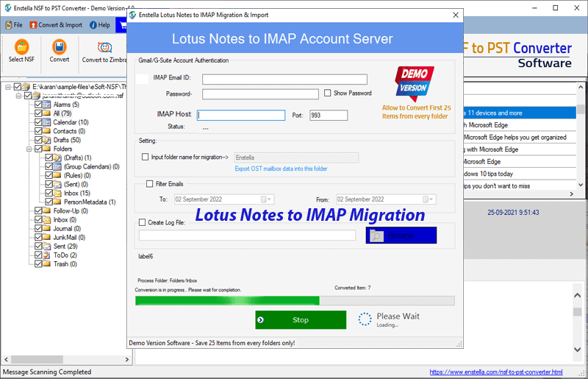This screenshot has width=588, height=379.
Task: Click the Follow-Up folder icon
Action: [46, 210]
